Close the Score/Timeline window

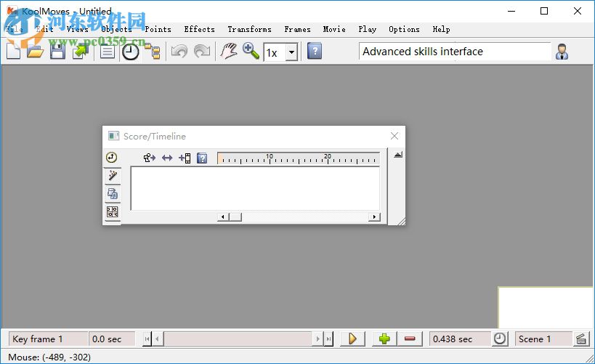click(394, 136)
